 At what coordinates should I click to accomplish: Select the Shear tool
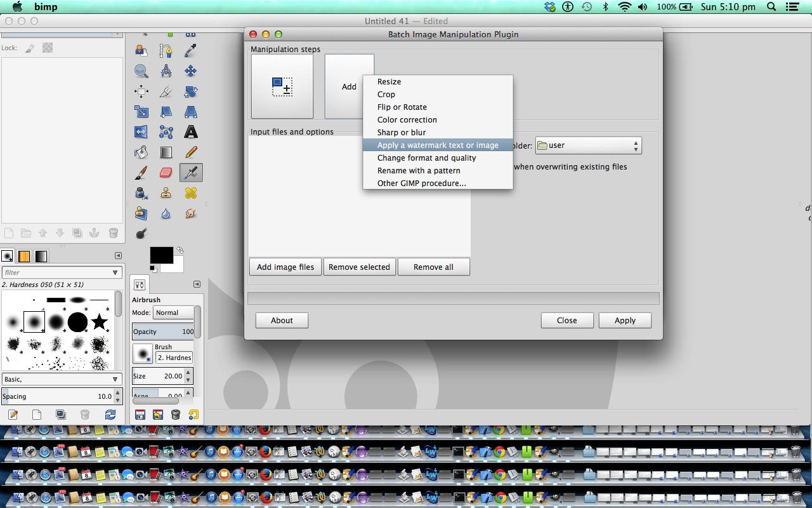[x=166, y=112]
